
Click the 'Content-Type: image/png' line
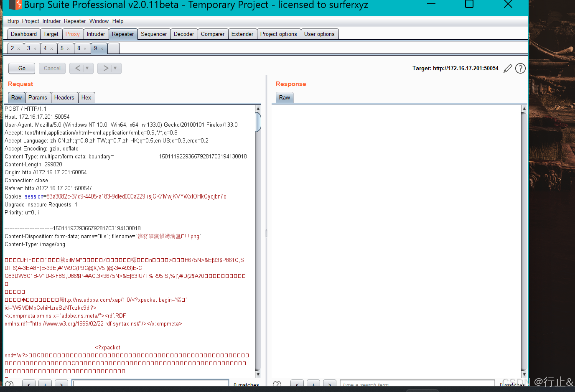[35, 244]
